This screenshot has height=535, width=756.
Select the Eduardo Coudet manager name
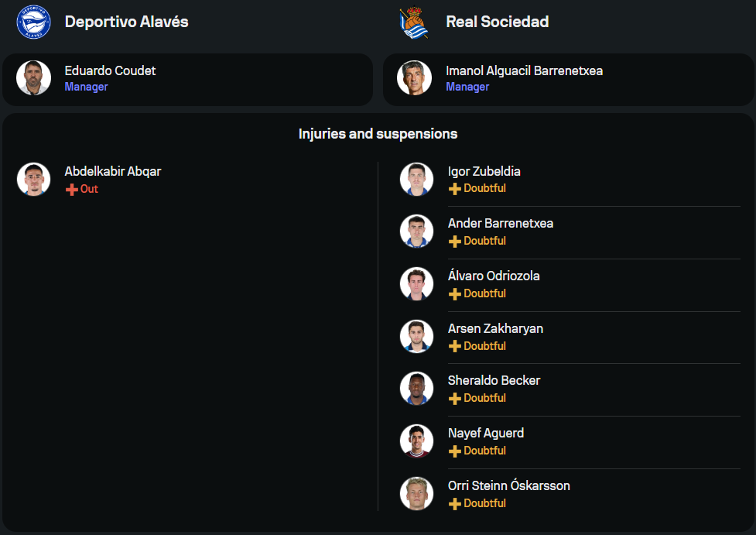(x=110, y=70)
